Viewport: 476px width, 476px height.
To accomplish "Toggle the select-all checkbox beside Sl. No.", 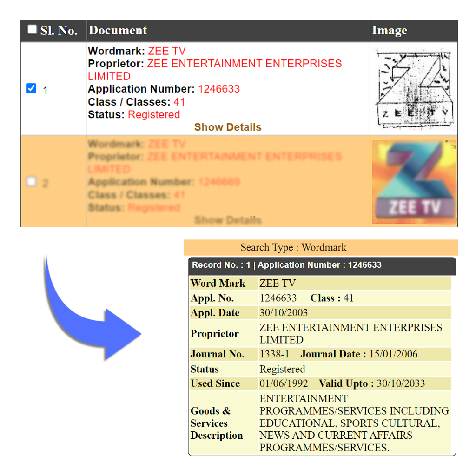I will (32, 30).
